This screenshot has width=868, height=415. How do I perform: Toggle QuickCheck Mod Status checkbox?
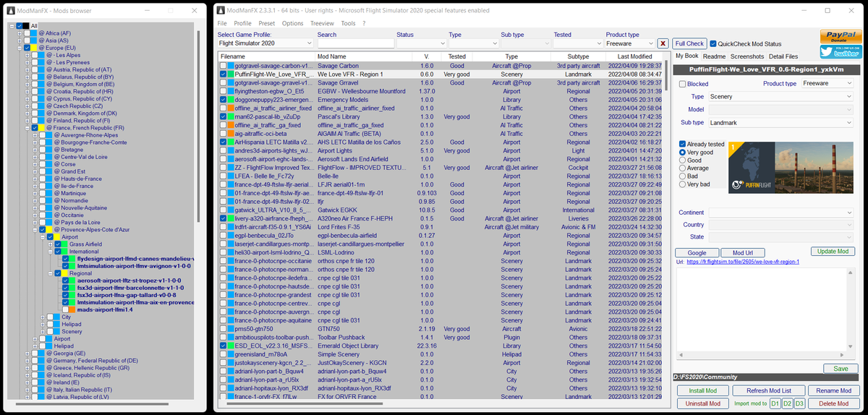click(713, 43)
